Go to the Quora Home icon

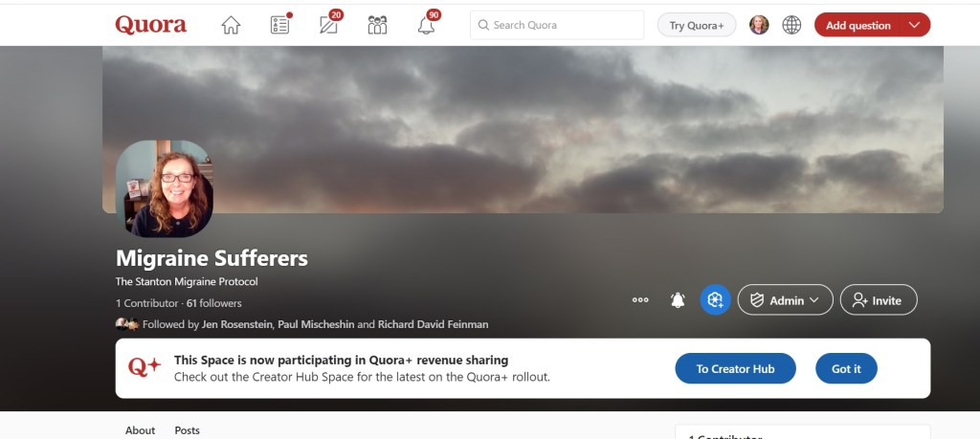click(x=231, y=26)
